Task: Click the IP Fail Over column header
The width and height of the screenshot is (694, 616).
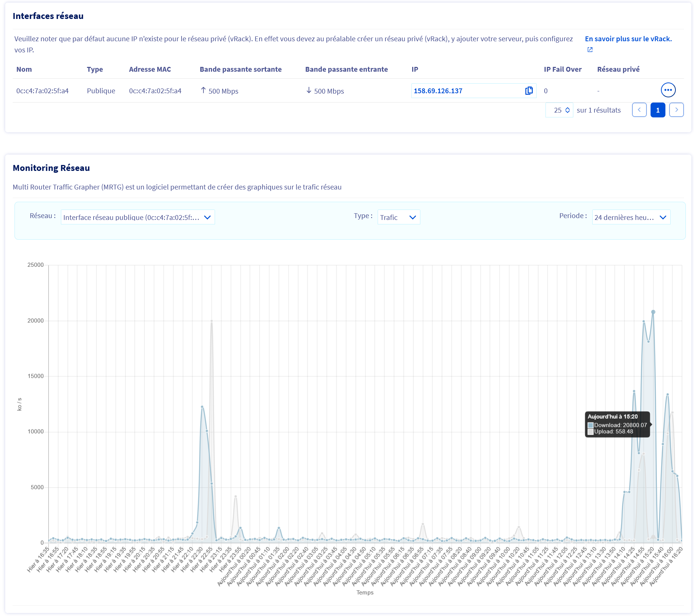Action: click(563, 69)
